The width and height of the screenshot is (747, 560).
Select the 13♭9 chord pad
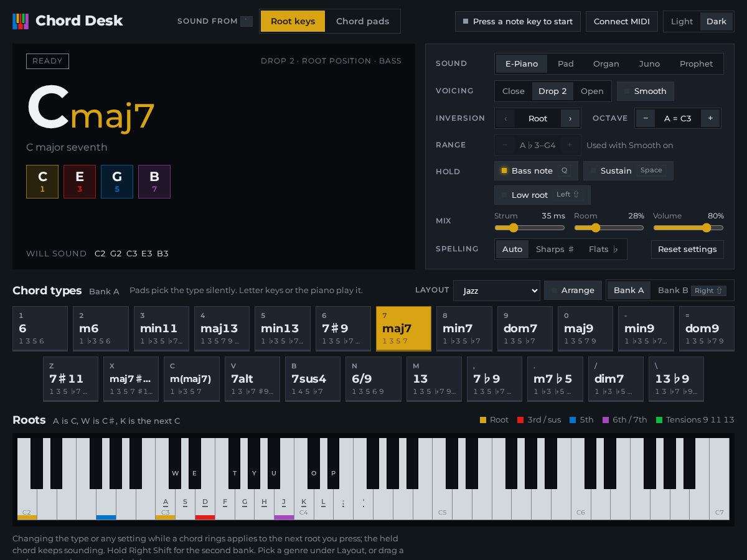676,379
